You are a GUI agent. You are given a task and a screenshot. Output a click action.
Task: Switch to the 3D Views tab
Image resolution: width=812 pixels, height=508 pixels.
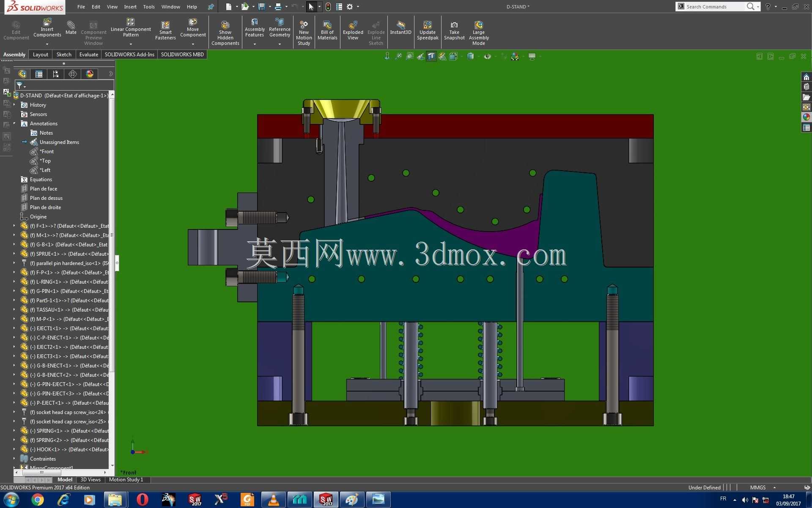(91, 480)
